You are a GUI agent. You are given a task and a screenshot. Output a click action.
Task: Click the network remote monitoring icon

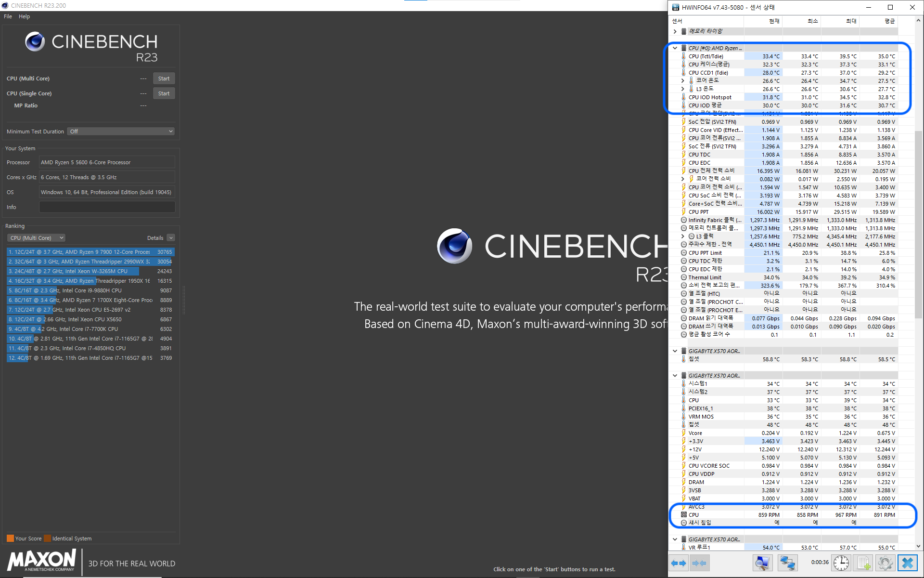point(787,563)
